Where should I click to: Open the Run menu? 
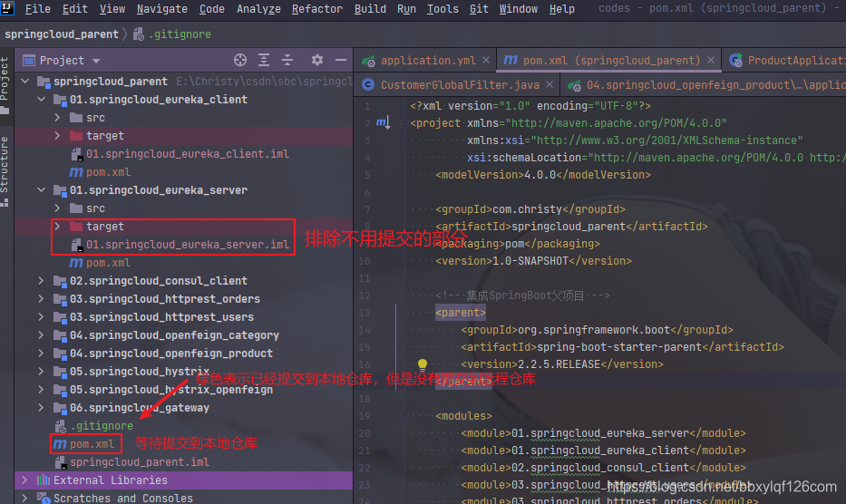pyautogui.click(x=406, y=9)
